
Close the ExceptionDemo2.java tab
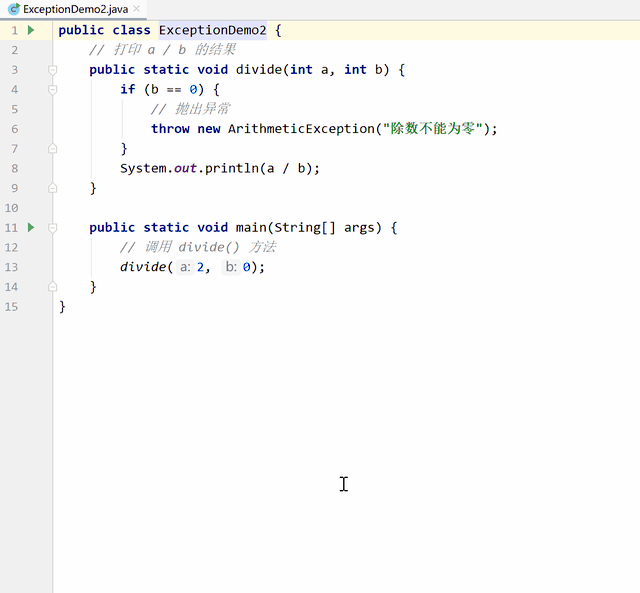137,9
